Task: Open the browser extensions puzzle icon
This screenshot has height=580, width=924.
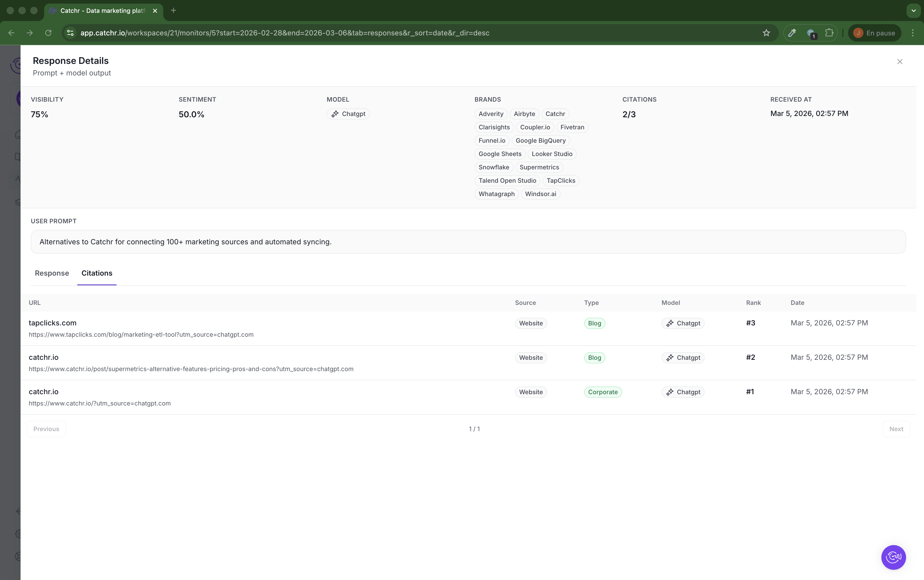Action: pos(829,33)
